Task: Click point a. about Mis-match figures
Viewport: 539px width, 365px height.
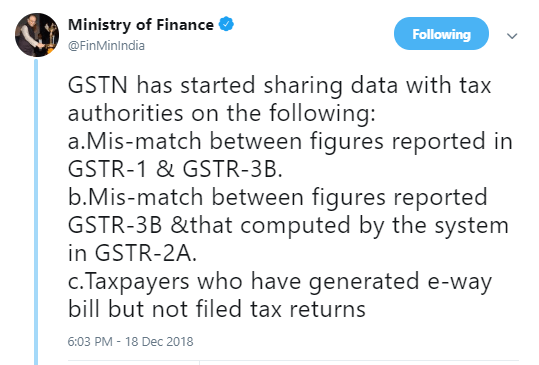Action: pos(290,142)
